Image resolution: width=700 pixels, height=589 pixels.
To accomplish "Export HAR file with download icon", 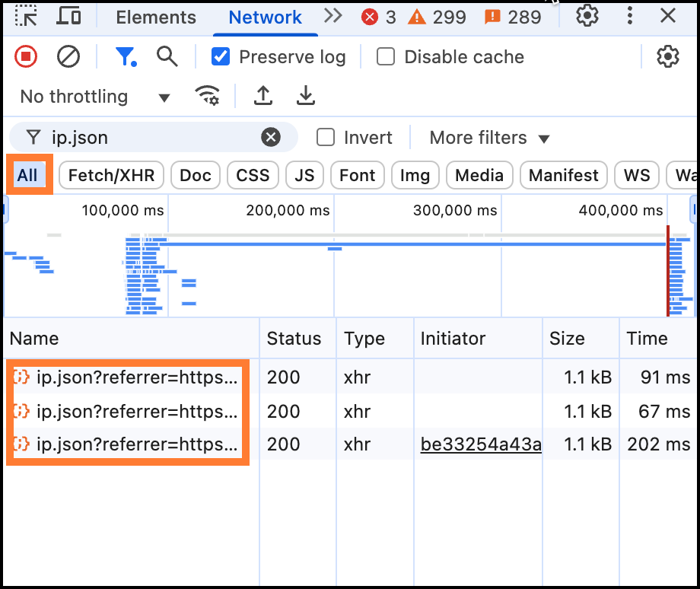I will coord(306,95).
